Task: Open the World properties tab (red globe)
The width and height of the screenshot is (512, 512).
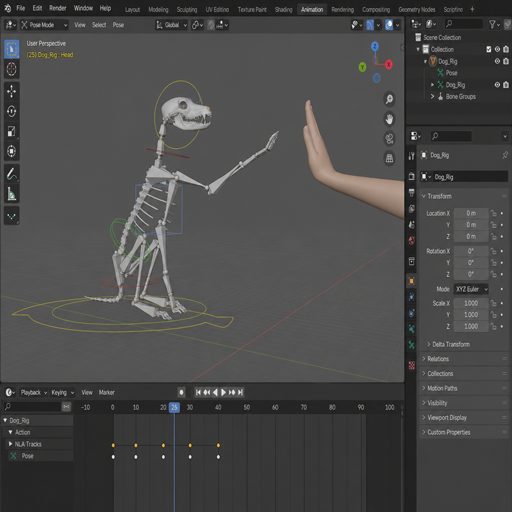Action: tap(412, 240)
